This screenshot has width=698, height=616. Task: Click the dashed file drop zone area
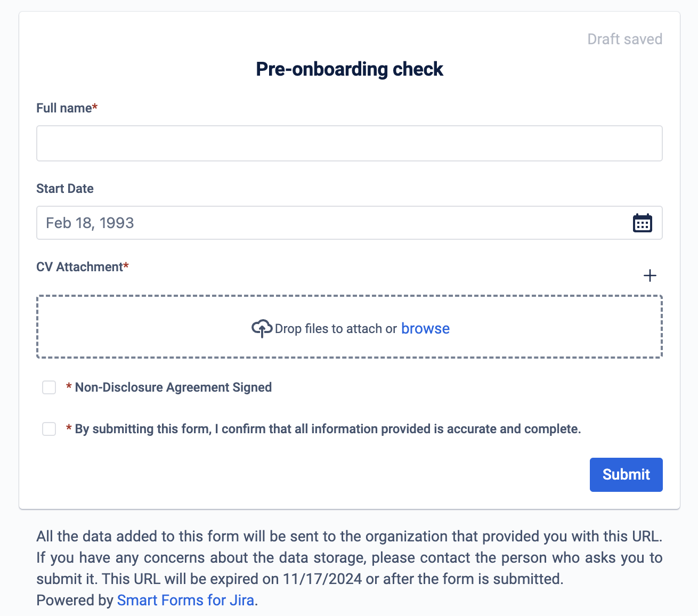350,327
